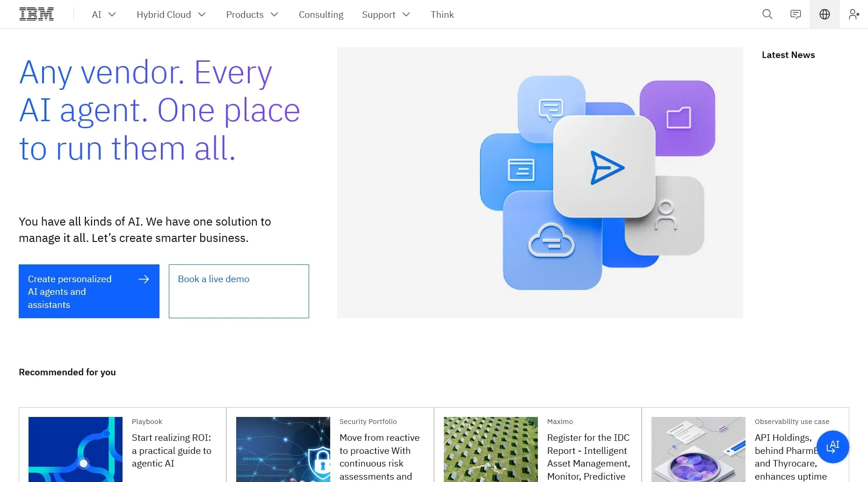Open the user profile icon
Screen dimensions: 868x482
(x=854, y=14)
